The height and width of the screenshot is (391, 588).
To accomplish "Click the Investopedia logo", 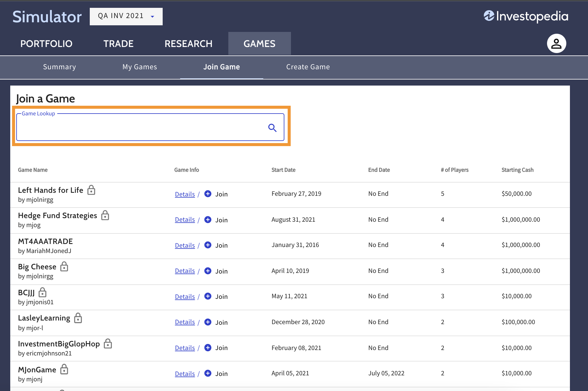I will 526,16.
